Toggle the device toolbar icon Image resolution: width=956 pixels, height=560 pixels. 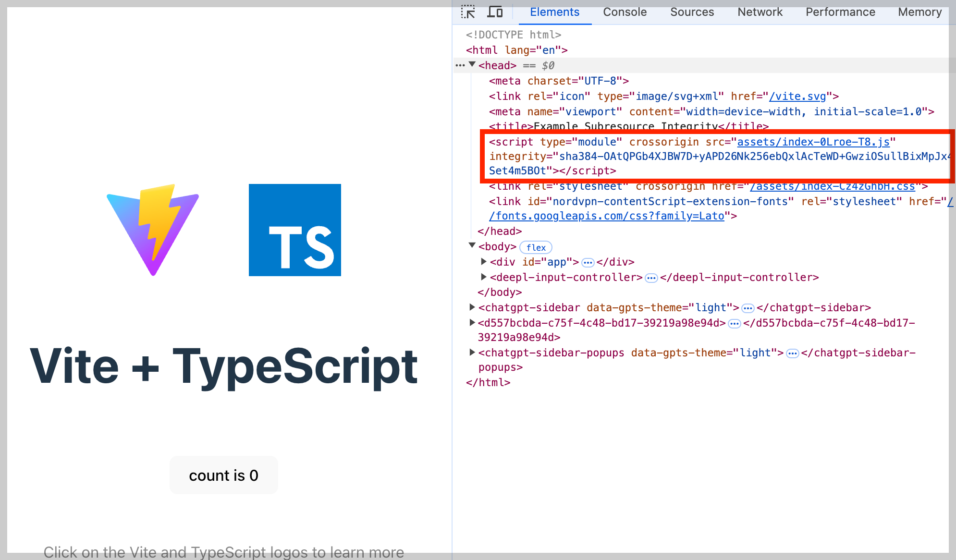point(495,12)
